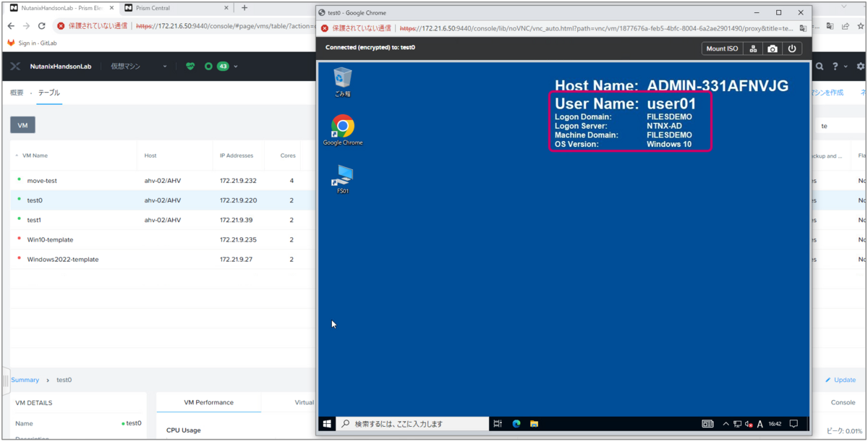Screen dimensions: 868x442
Task: Click the IP address 172.21.9.232
Action: tap(238, 181)
